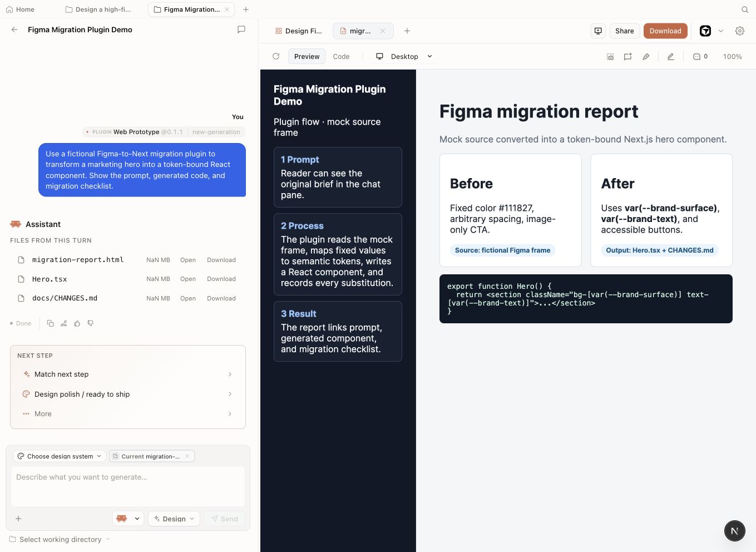Open the chat comment icon beside the project title

point(241,29)
